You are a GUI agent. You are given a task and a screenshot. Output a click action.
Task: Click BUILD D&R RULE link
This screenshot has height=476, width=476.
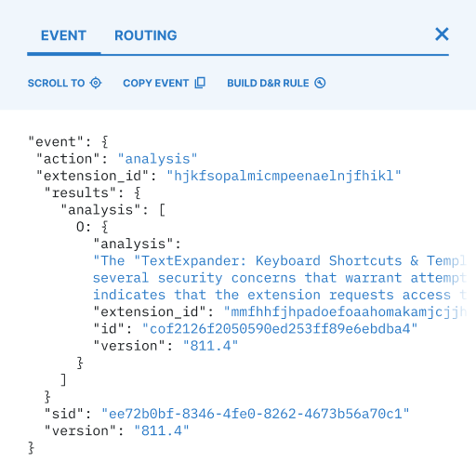point(268,83)
